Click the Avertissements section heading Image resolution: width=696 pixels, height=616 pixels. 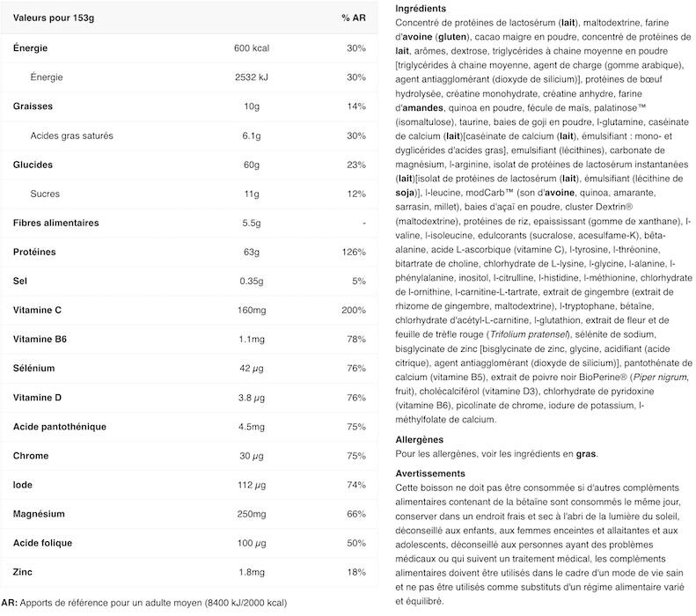[x=430, y=473]
